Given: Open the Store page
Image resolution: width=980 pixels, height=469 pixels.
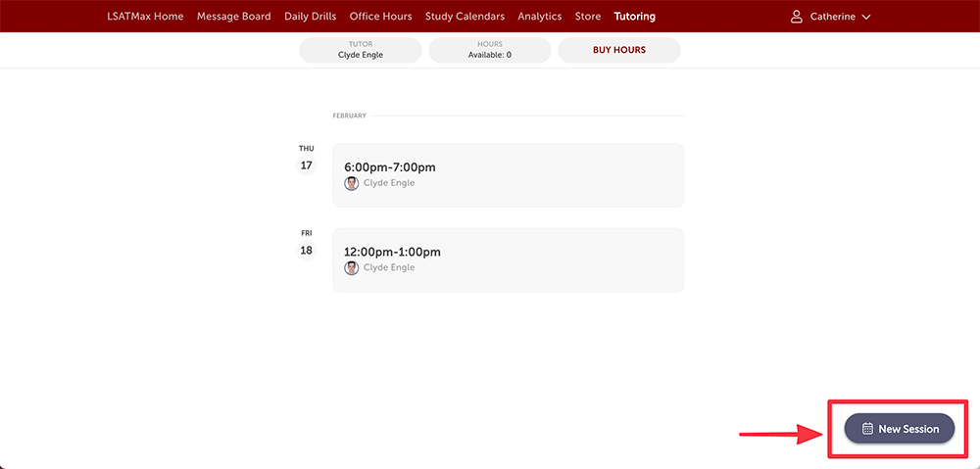Looking at the screenshot, I should tap(587, 17).
